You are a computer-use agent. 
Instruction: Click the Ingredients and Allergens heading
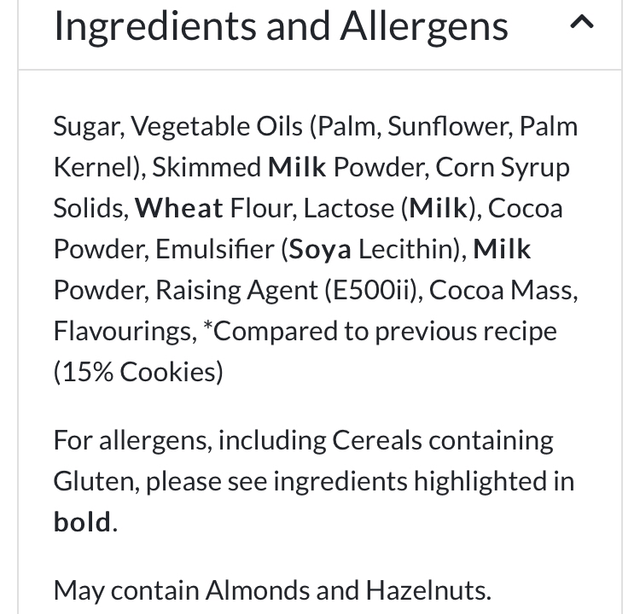coord(280,26)
